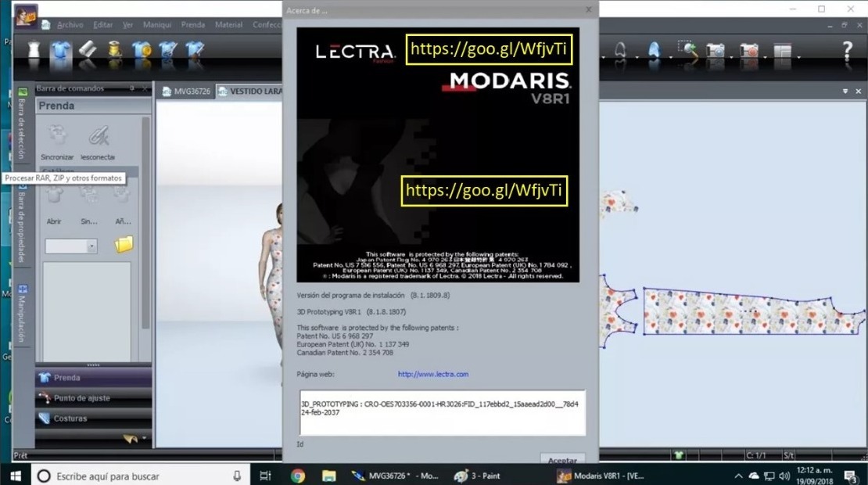Open the http://www.lectra.com link

coord(433,374)
